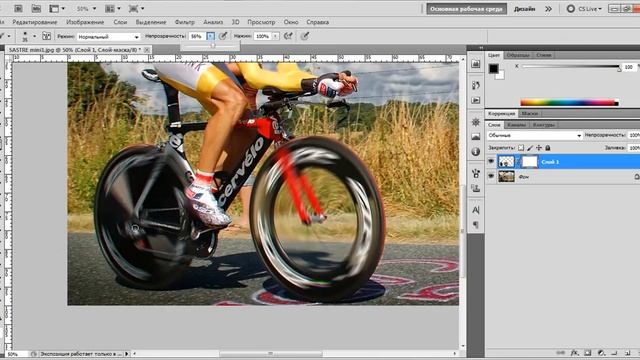
Task: Open the Info panel icon
Action: [x=476, y=151]
